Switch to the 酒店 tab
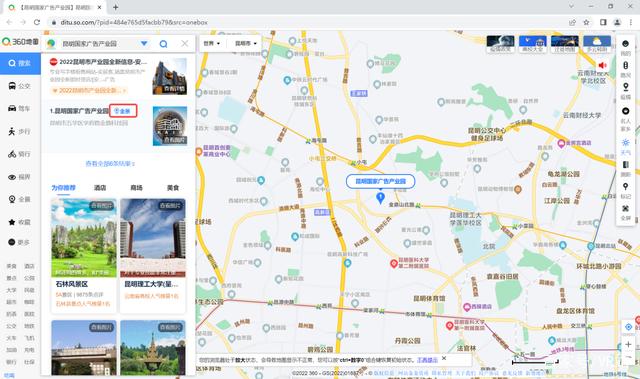The image size is (640, 379). coord(100,188)
